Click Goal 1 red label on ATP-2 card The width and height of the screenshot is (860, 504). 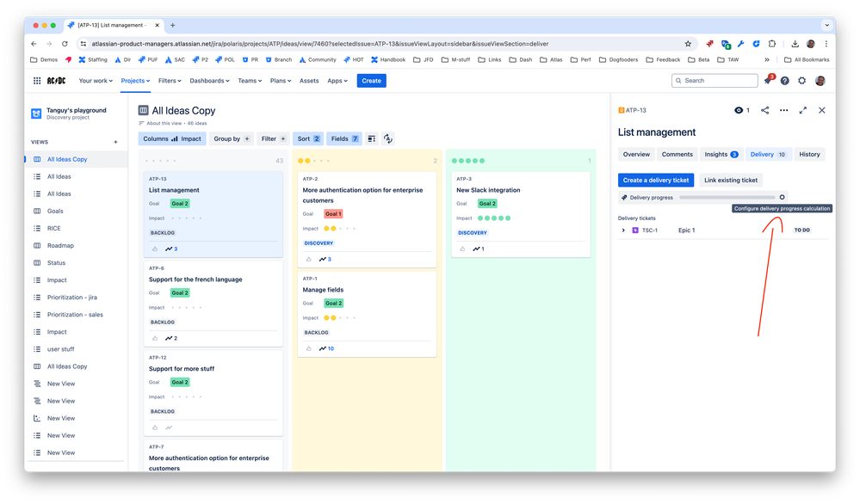[333, 213]
